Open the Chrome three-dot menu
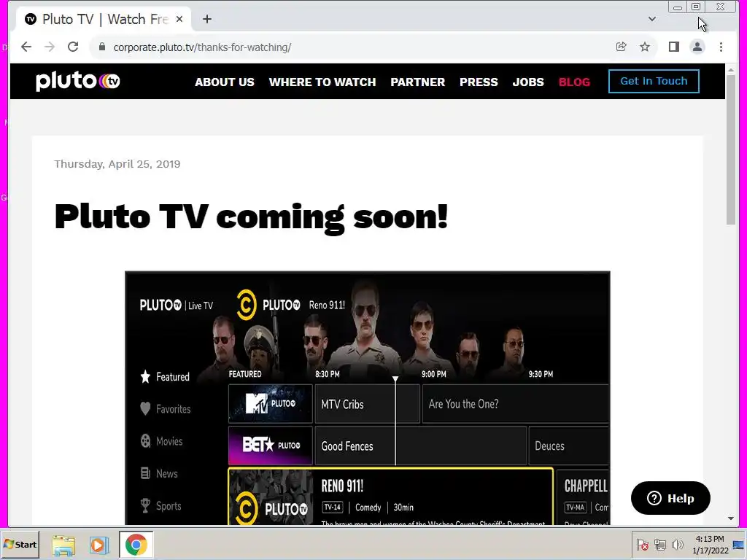 point(721,47)
